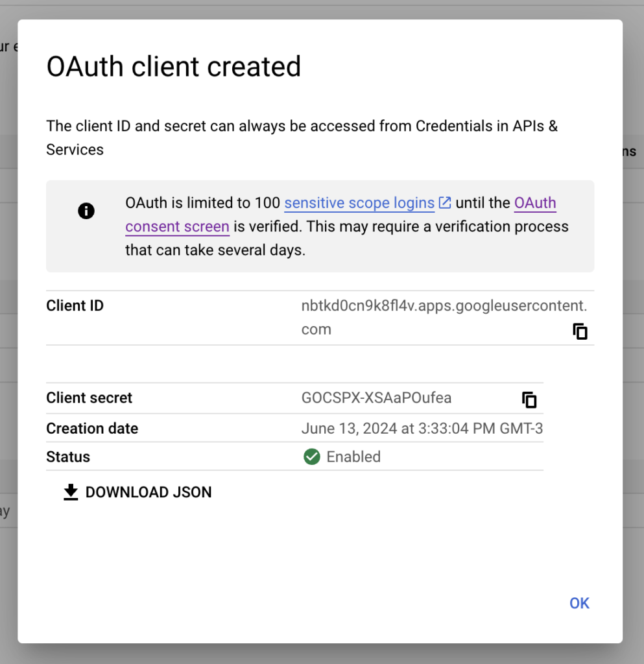Screen dimensions: 644x664
Task: Select the Client secret value text
Action: (376, 397)
